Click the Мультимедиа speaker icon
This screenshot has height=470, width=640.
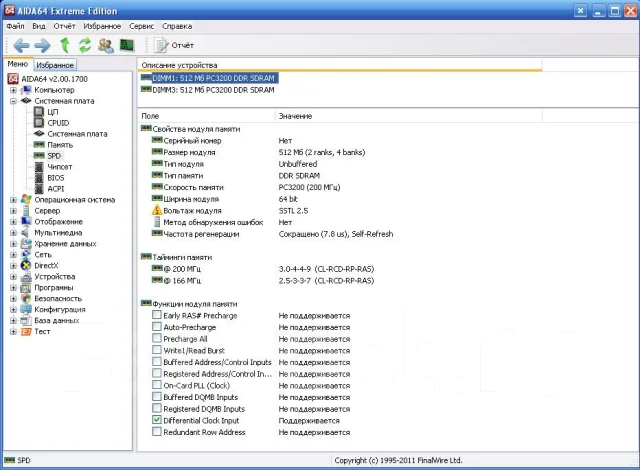pyautogui.click(x=26, y=233)
